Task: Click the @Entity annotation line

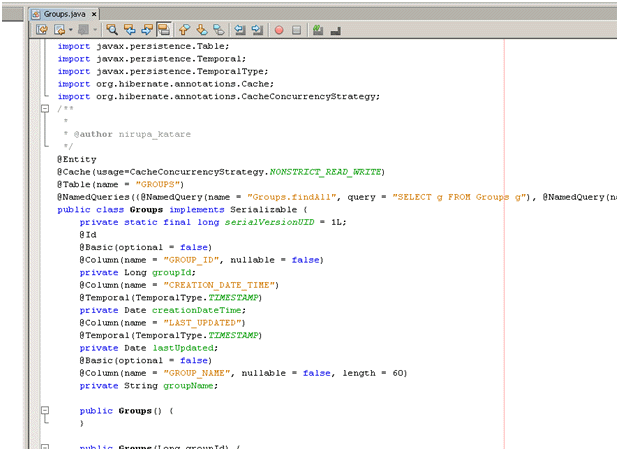Action: 77,159
